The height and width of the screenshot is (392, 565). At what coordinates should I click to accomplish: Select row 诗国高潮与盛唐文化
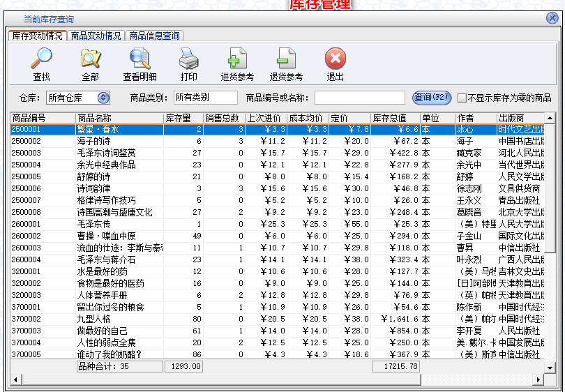tap(277, 212)
